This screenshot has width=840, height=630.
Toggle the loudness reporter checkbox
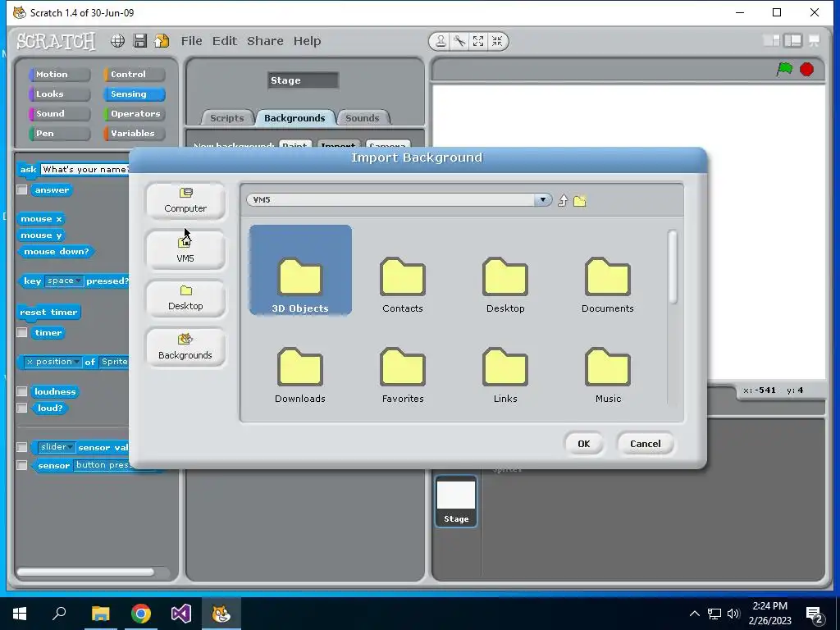[22, 391]
